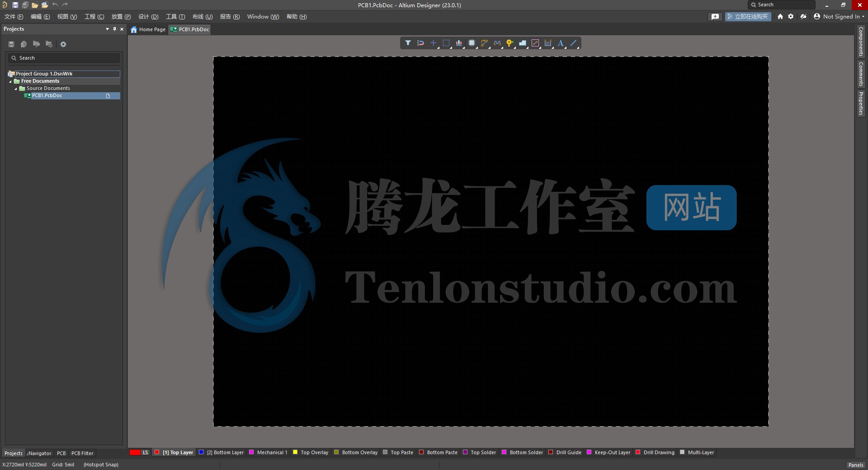Open the 设计 (D) menu
868x470 pixels.
tap(148, 17)
